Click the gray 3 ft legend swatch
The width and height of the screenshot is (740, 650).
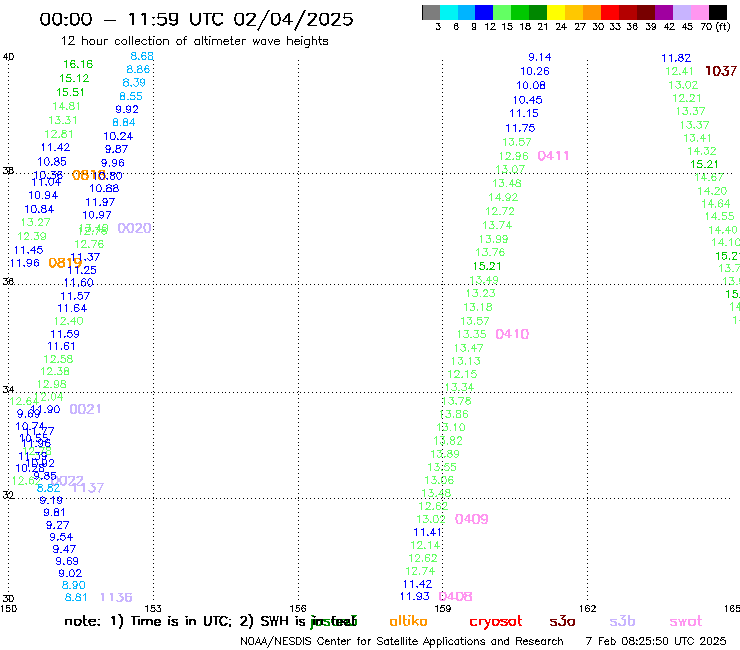click(431, 12)
